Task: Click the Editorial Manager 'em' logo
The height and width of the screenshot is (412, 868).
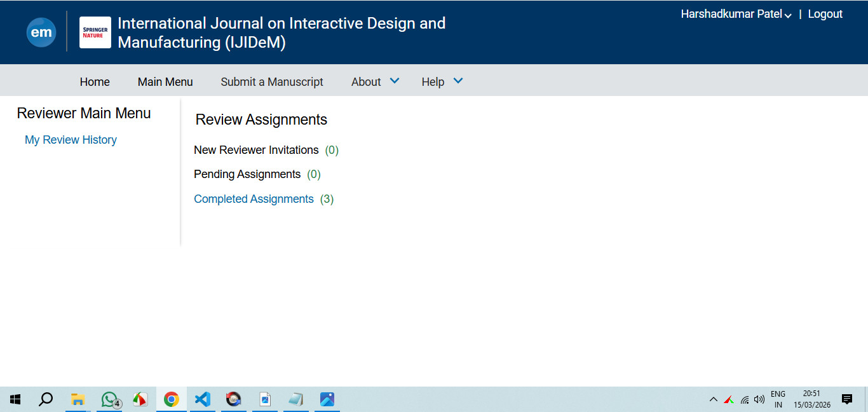Action: (x=41, y=32)
